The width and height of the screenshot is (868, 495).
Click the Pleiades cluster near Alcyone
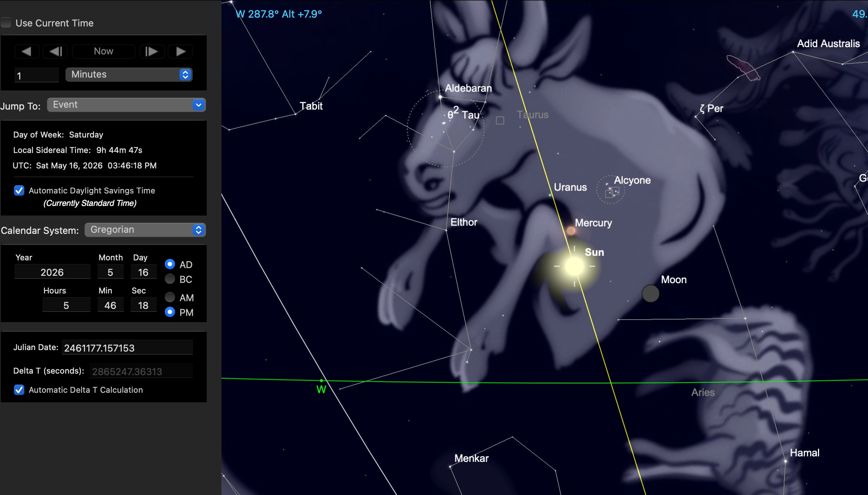[611, 190]
